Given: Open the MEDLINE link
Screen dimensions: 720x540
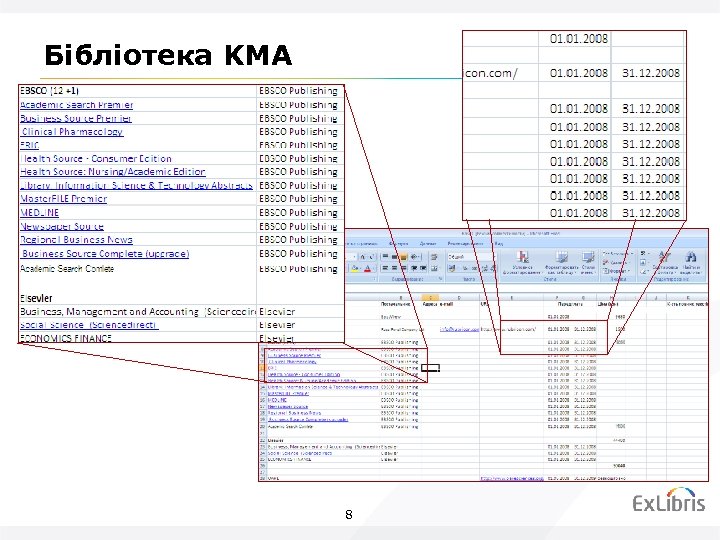Looking at the screenshot, I should (x=39, y=213).
